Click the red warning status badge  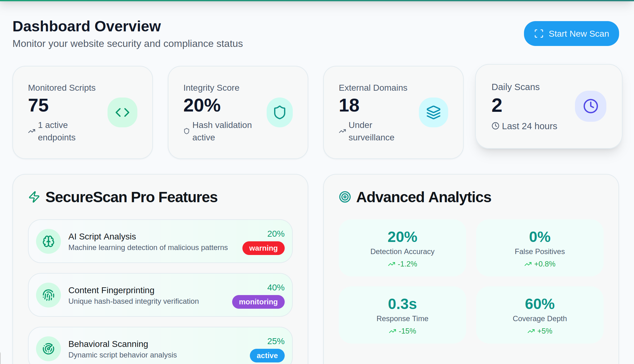[263, 248]
